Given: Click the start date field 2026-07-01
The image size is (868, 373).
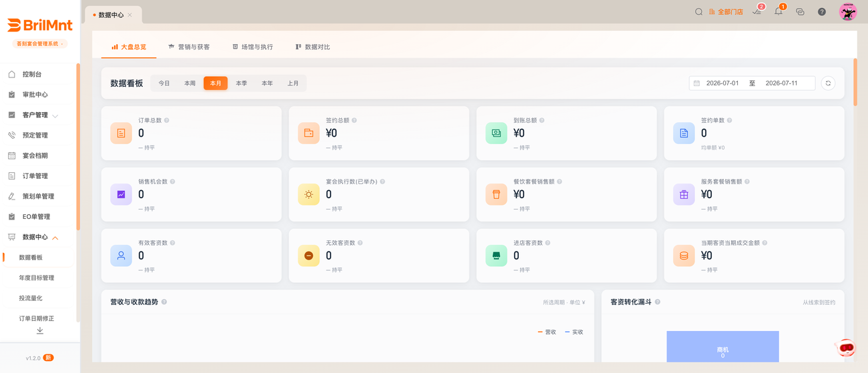Looking at the screenshot, I should pos(722,83).
